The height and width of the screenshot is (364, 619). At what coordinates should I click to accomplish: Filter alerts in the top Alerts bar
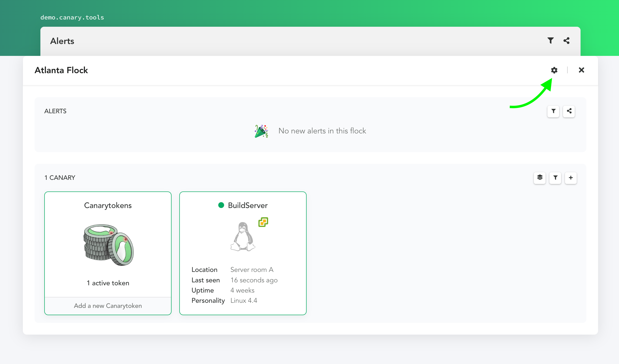[550, 41]
